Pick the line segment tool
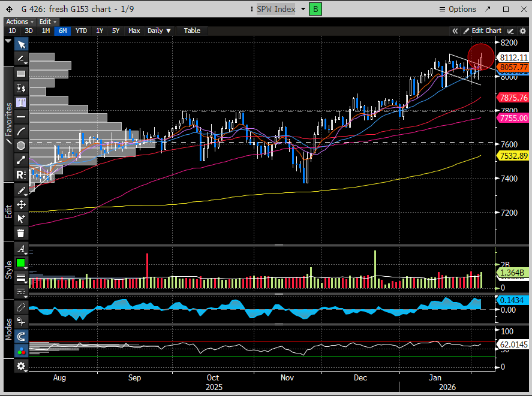 coord(21,160)
